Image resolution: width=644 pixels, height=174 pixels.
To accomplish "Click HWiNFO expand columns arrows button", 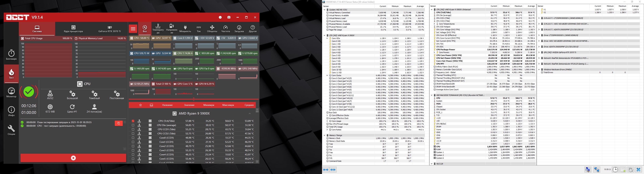I will [326, 170].
